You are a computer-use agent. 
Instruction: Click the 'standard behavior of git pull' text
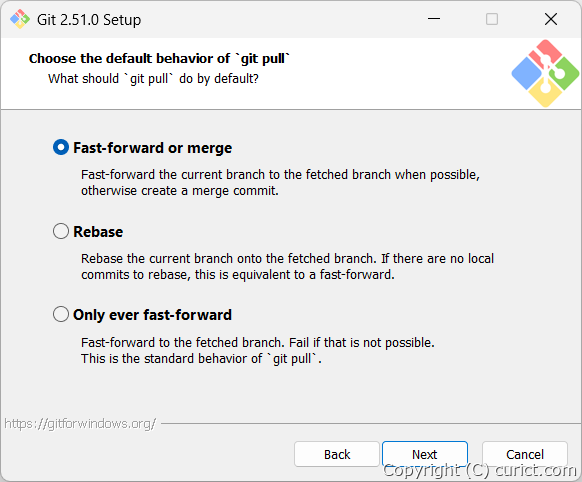click(201, 359)
